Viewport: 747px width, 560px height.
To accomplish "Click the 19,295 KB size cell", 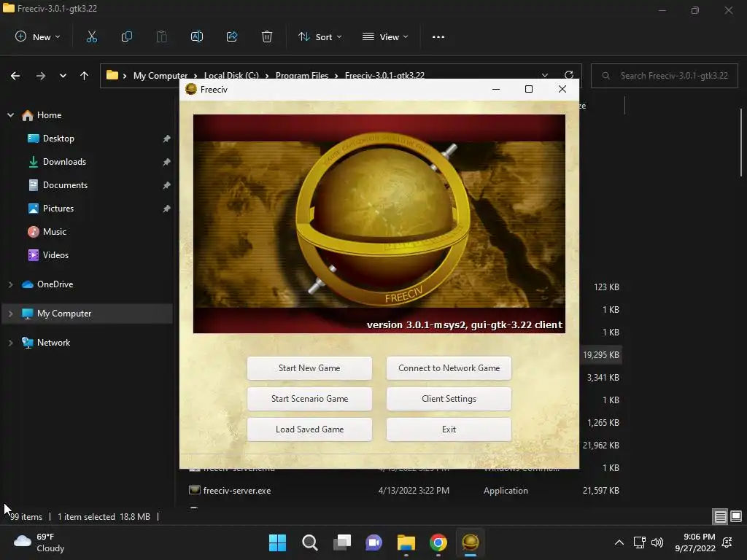I will coord(601,355).
